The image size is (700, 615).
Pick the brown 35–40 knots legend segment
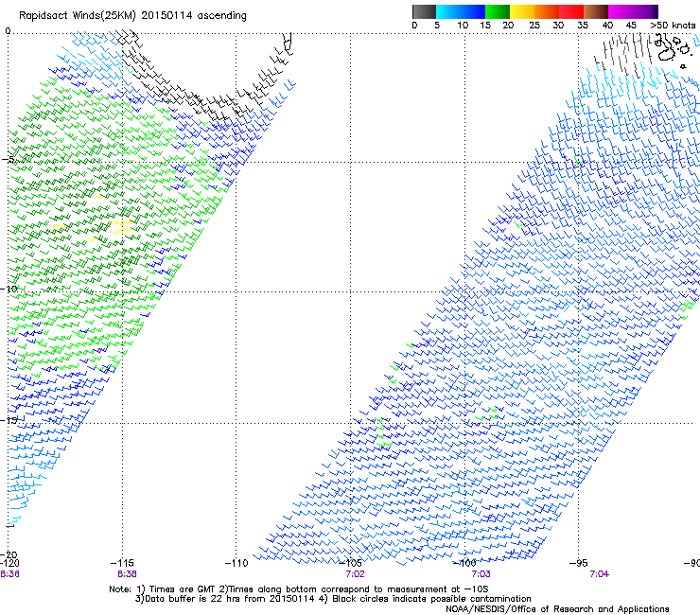click(596, 11)
